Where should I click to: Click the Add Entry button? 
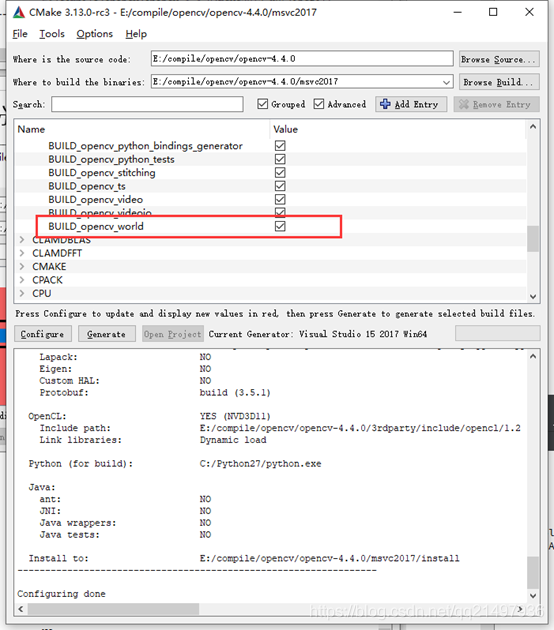click(x=411, y=104)
